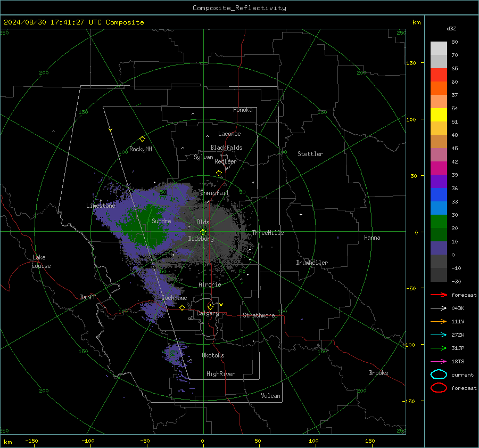479x448 pixels.
Task: Click the magenta 39-42 dBZ color swatch
Action: coord(439,168)
